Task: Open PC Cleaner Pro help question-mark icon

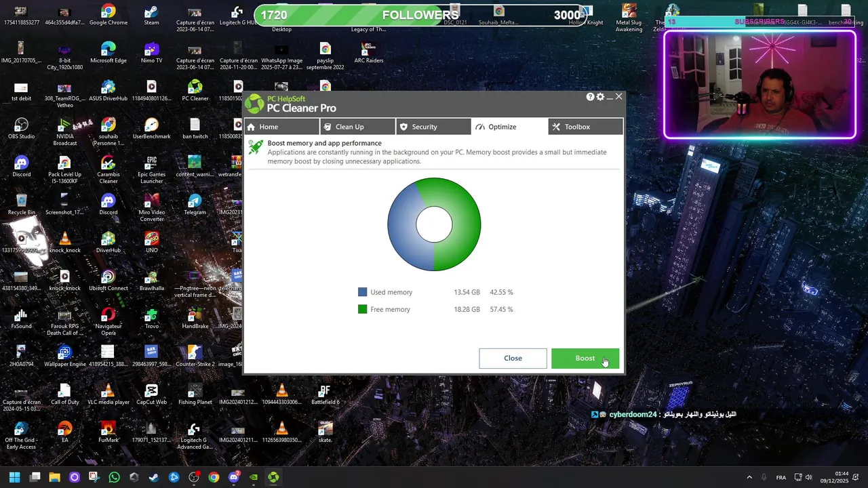Action: coord(591,97)
